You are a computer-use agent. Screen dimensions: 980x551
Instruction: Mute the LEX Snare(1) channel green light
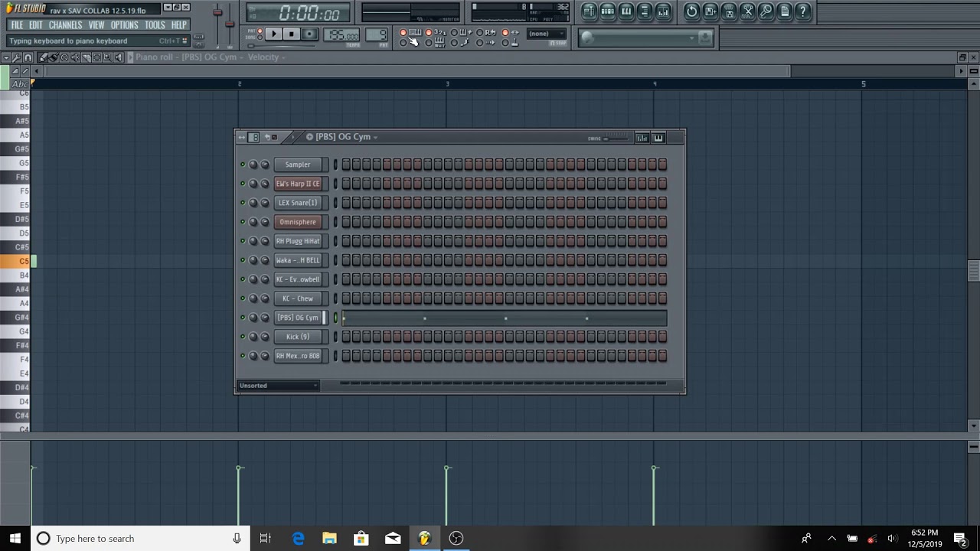[243, 203]
